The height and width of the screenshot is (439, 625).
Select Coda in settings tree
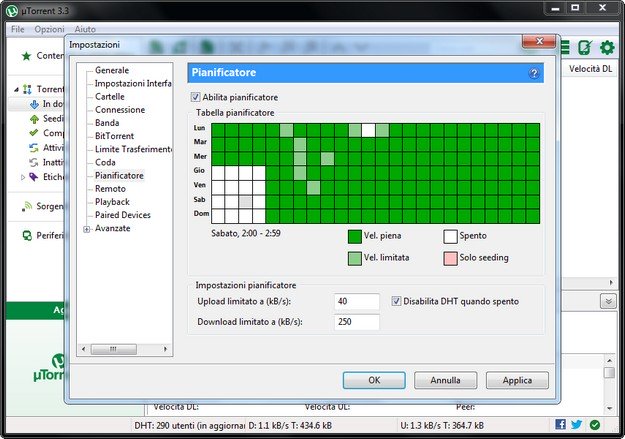tap(105, 162)
